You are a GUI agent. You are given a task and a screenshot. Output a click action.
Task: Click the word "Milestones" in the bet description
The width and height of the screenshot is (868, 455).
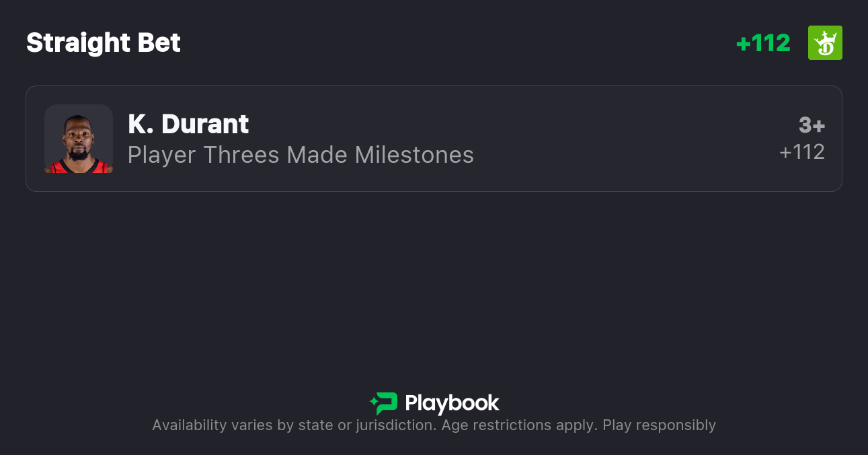(414, 155)
